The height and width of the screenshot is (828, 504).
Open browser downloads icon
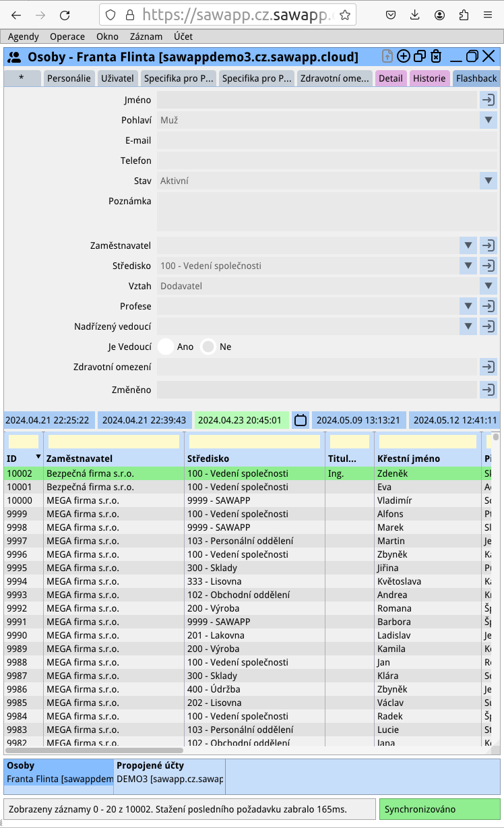pos(415,15)
